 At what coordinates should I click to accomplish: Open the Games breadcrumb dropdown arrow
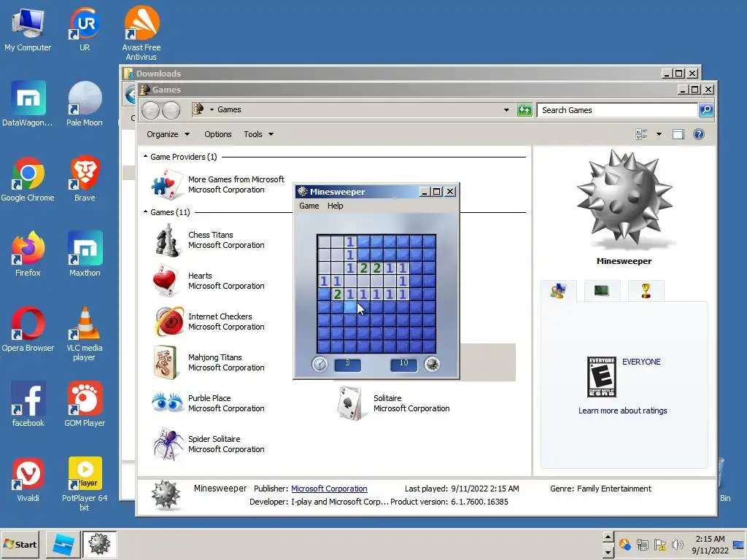point(212,109)
